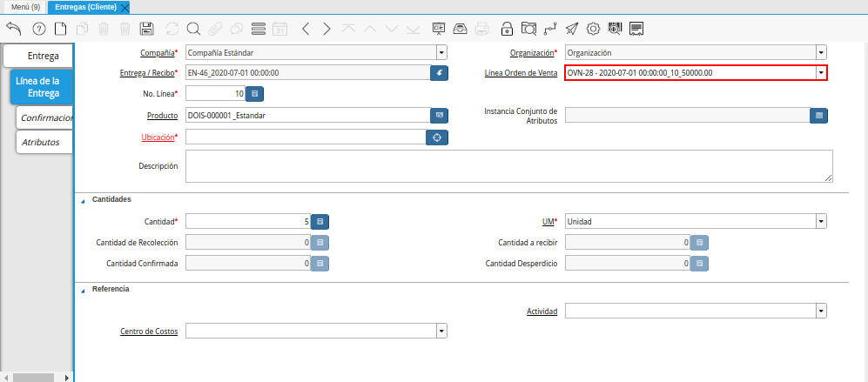Select the Línea de la Entrega tab

pos(42,87)
